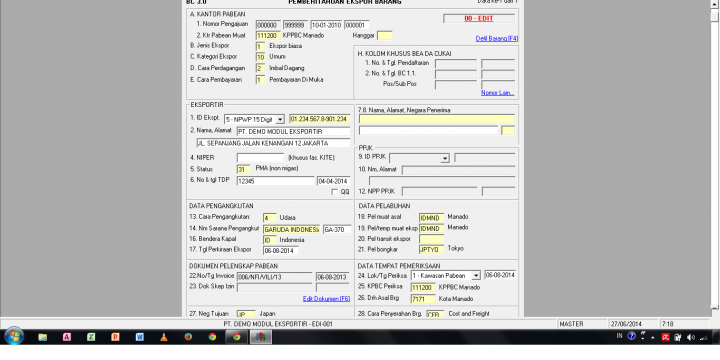The height and width of the screenshot is (360, 720).
Task: Click the Nomor Lain... link
Action: pos(498,93)
